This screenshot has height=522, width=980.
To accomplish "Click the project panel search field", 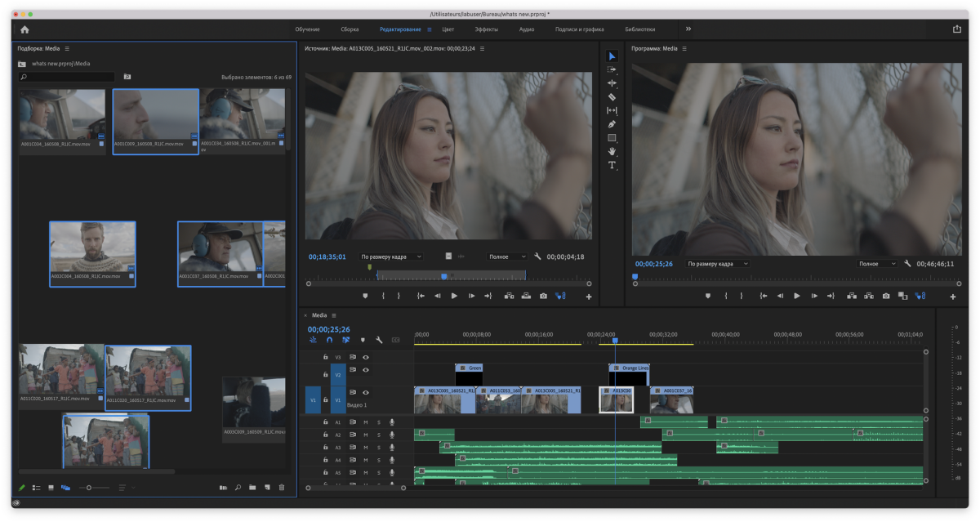I will (x=67, y=77).
